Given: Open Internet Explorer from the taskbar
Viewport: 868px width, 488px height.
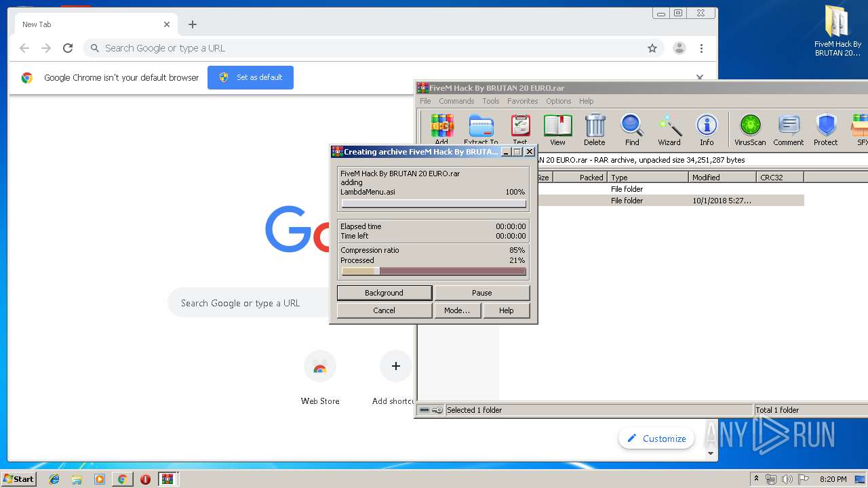Looking at the screenshot, I should click(x=54, y=479).
